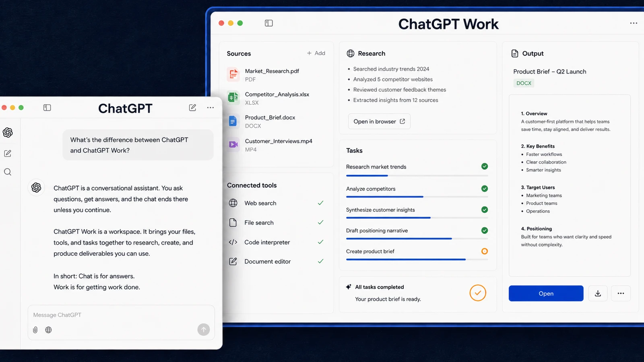Click orange status circle for Create product brief
Image resolution: width=644 pixels, height=362 pixels.
click(485, 251)
